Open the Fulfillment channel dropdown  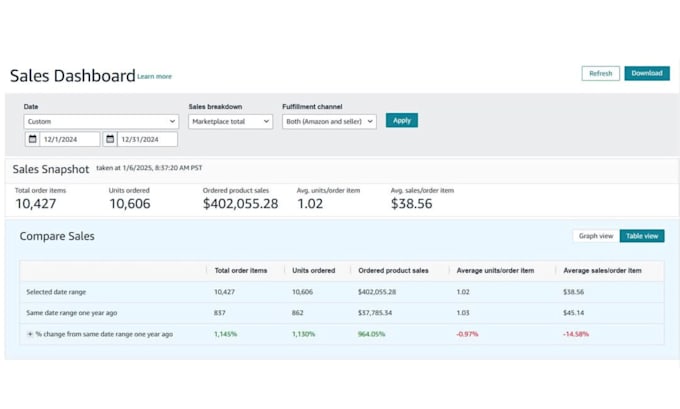click(329, 121)
